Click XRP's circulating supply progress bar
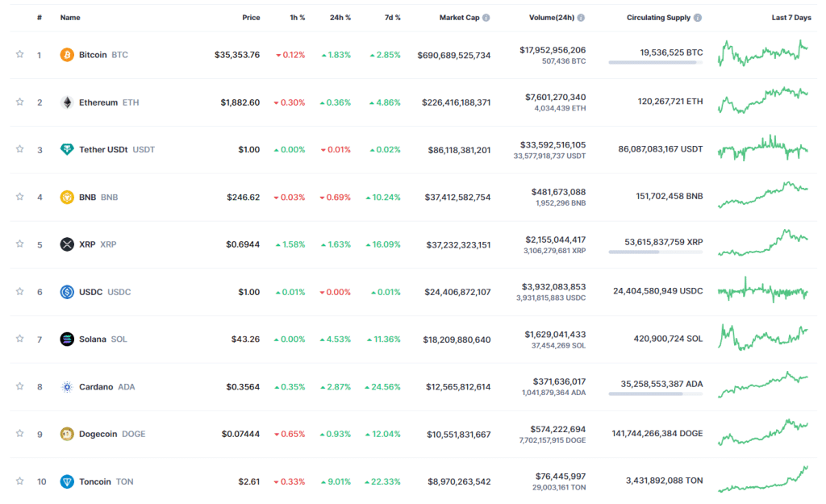826x504 pixels. 655,252
